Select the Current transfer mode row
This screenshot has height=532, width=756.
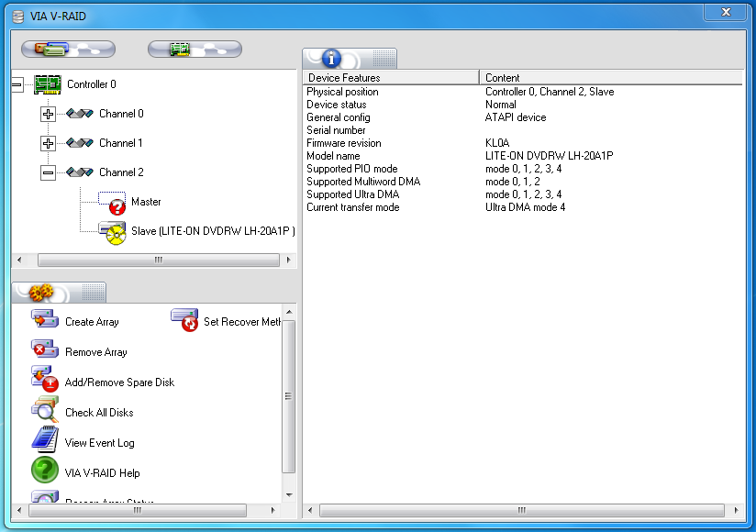point(523,207)
